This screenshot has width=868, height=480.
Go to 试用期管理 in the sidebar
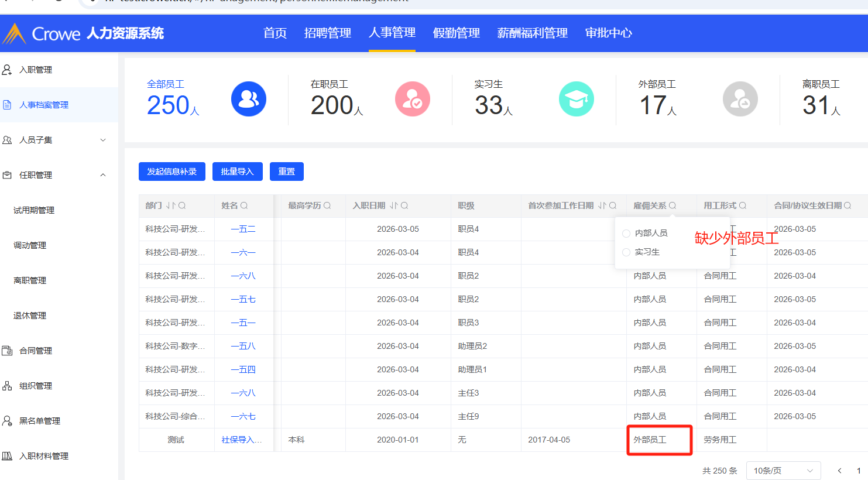pyautogui.click(x=34, y=210)
